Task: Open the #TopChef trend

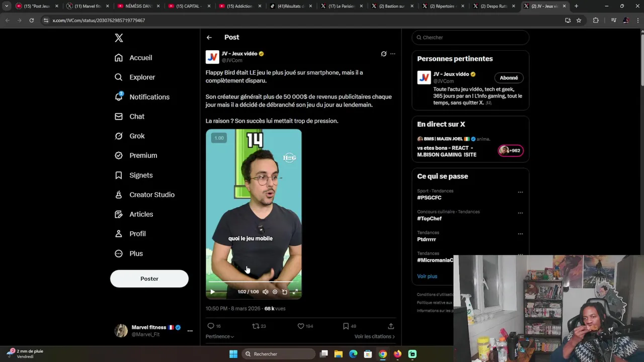Action: (x=429, y=219)
